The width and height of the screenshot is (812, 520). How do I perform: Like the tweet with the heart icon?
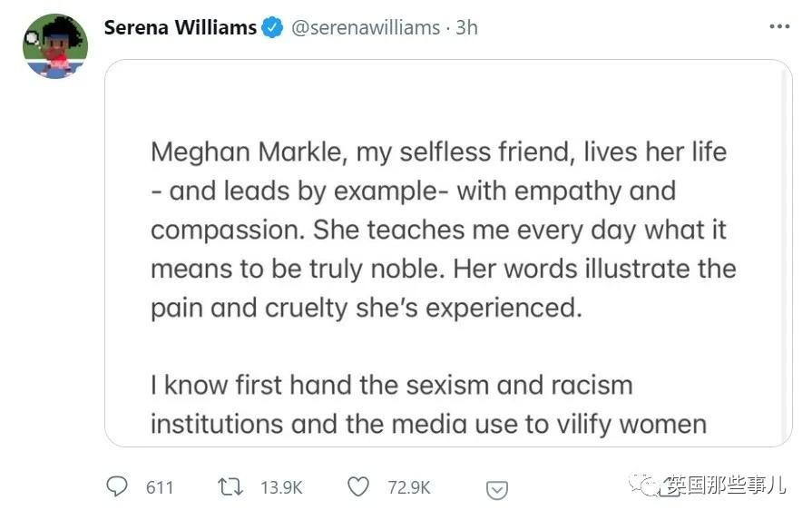click(357, 486)
